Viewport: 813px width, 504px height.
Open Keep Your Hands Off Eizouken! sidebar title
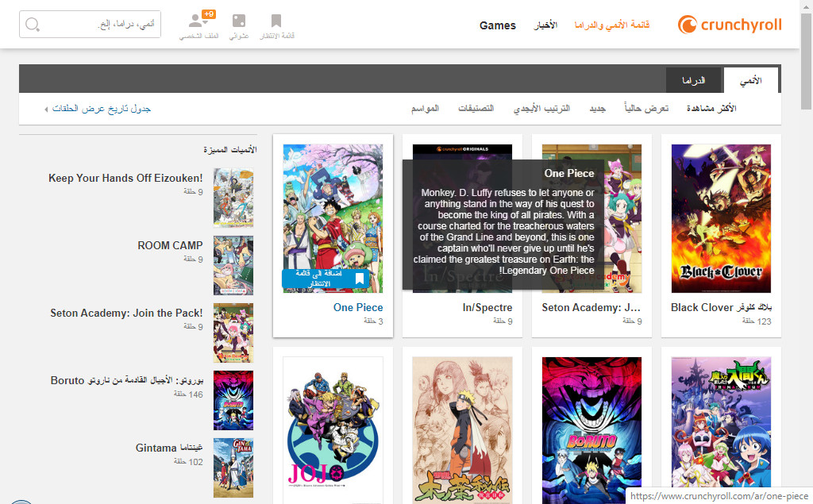pyautogui.click(x=125, y=178)
